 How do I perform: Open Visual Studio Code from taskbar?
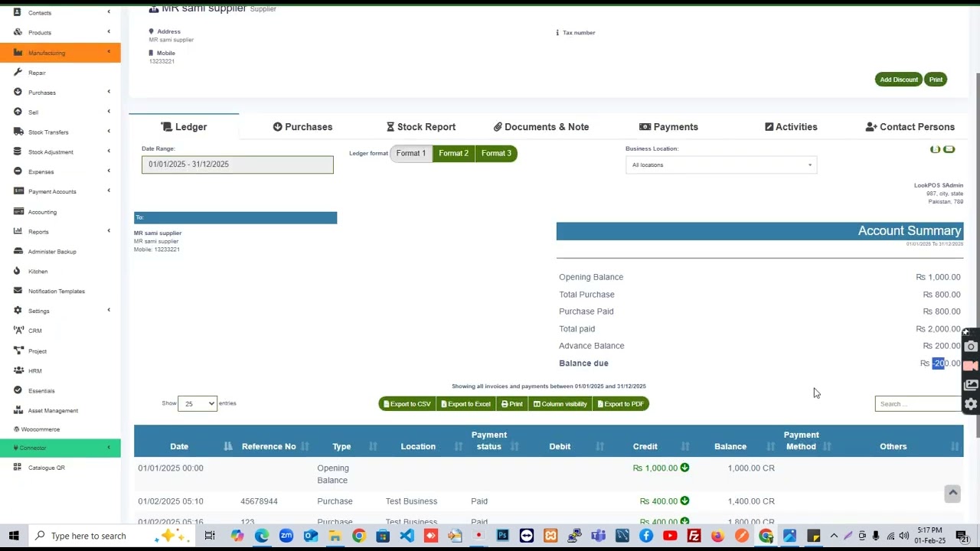point(407,536)
